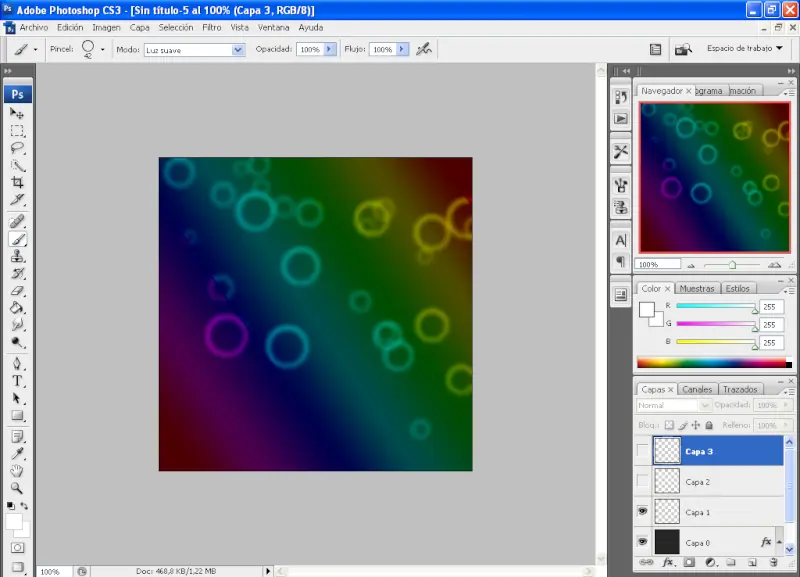Toggle lock image pixels

pyautogui.click(x=683, y=425)
